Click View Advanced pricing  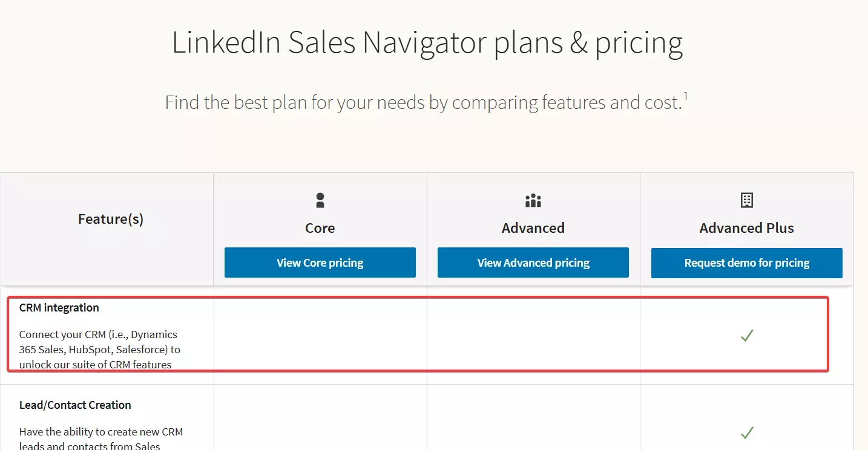pos(533,262)
